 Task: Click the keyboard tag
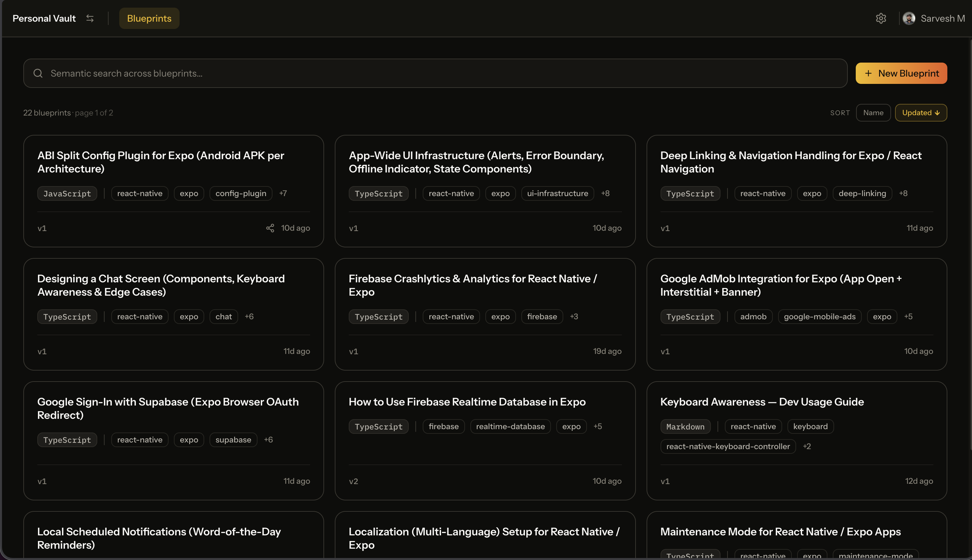click(x=810, y=426)
